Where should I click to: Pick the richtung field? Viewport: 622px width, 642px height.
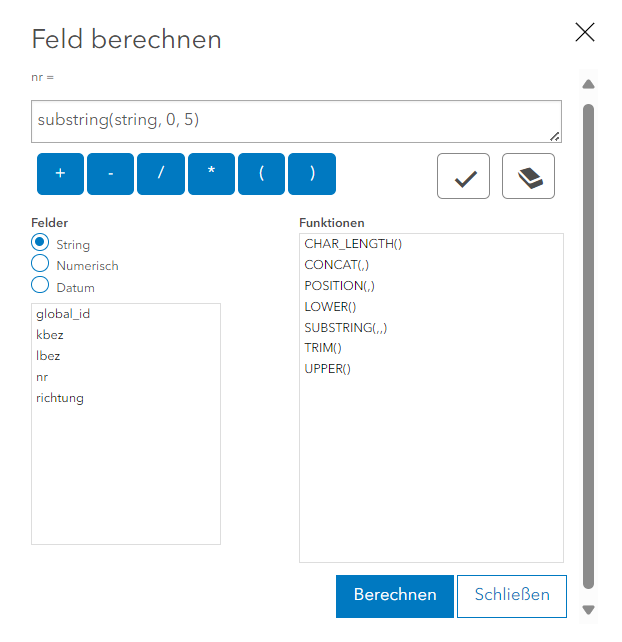point(126,398)
